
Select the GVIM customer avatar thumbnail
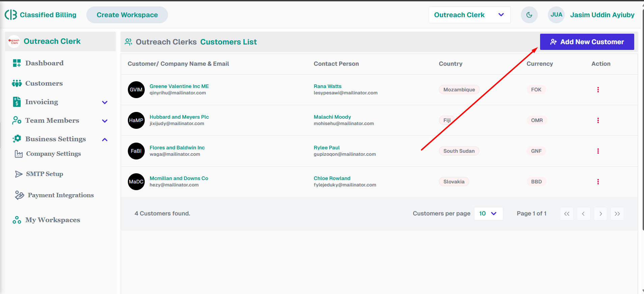pyautogui.click(x=136, y=90)
